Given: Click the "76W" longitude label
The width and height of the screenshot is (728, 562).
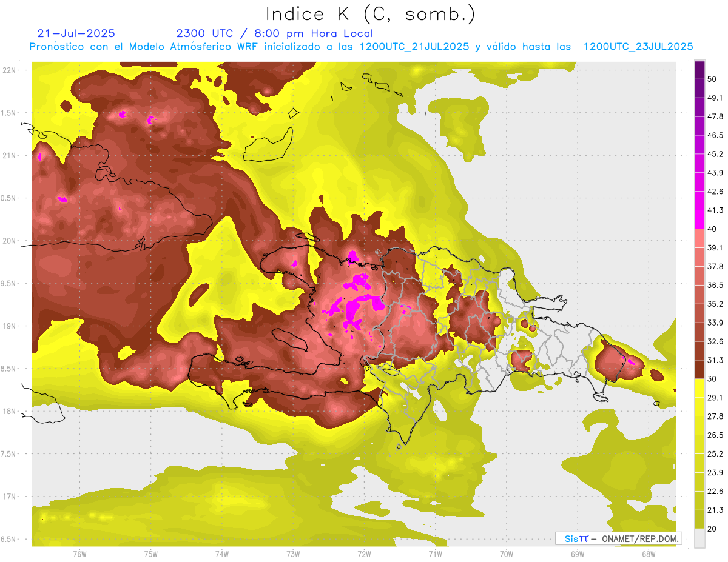Looking at the screenshot, I should (79, 554).
